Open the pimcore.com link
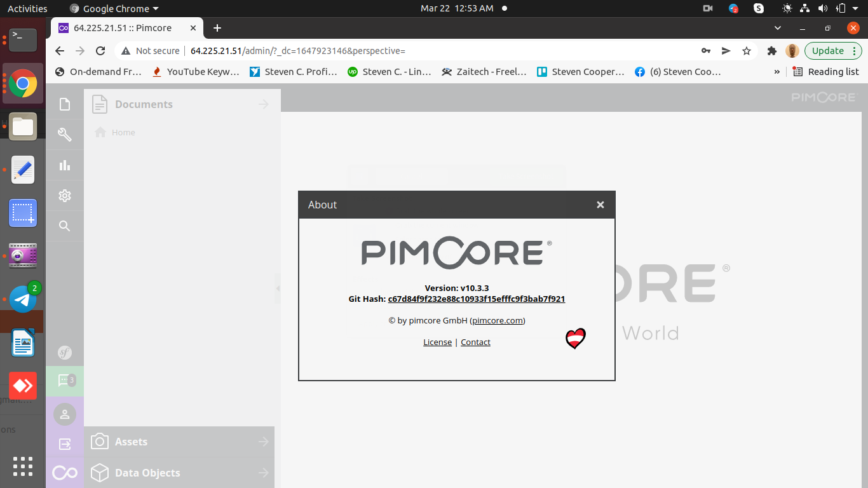The width and height of the screenshot is (868, 488). coord(498,320)
